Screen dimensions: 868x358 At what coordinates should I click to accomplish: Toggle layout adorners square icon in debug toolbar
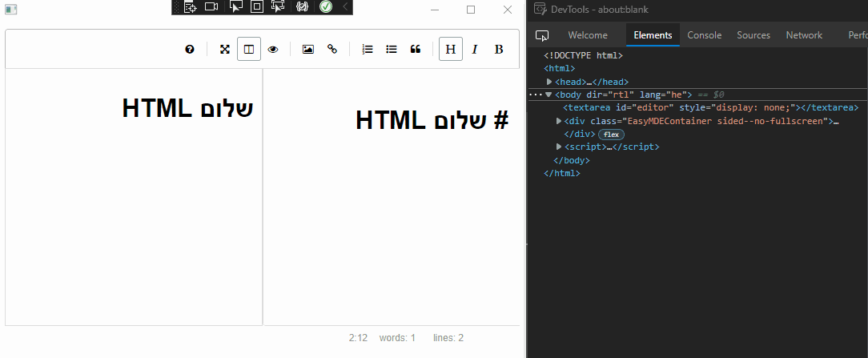(257, 6)
